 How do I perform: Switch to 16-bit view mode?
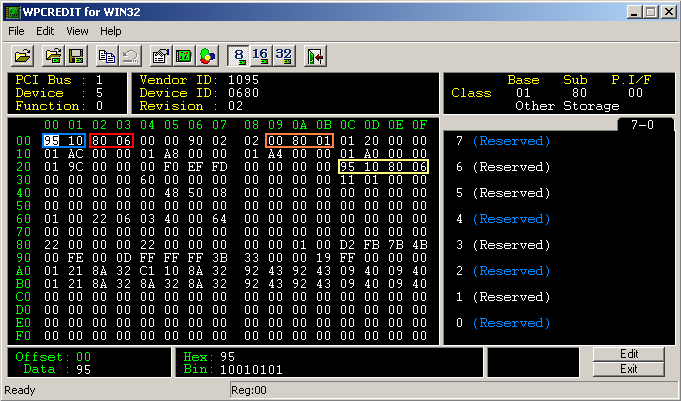[261, 56]
